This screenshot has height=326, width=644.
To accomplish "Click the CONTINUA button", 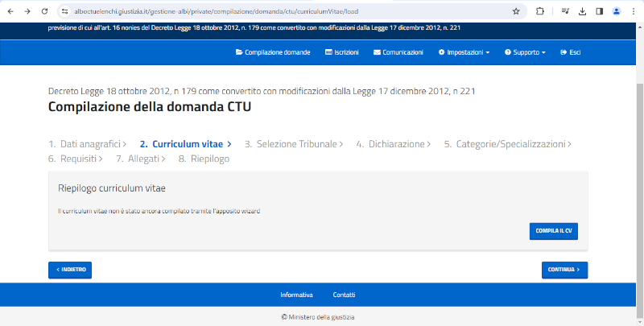I will pos(564,270).
